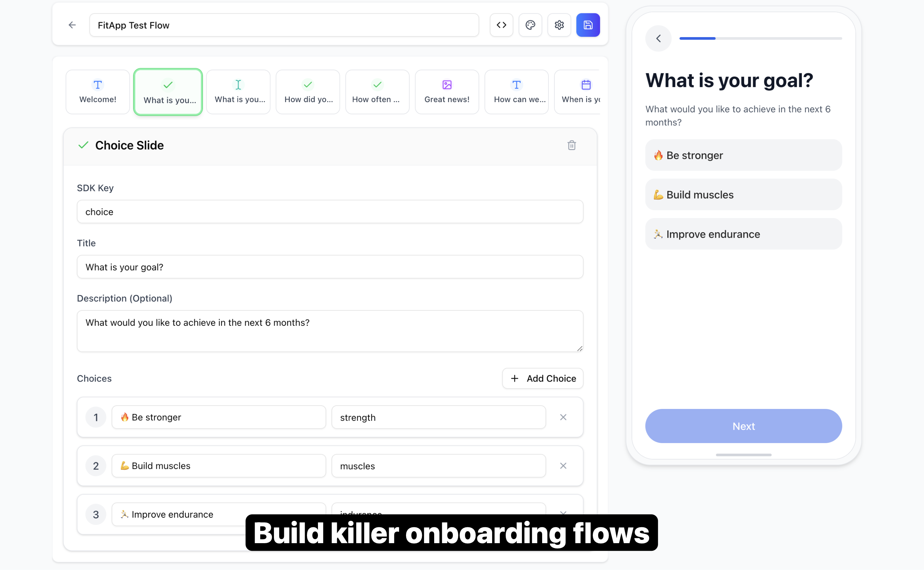Open the 'How did yo...' slide

[308, 92]
